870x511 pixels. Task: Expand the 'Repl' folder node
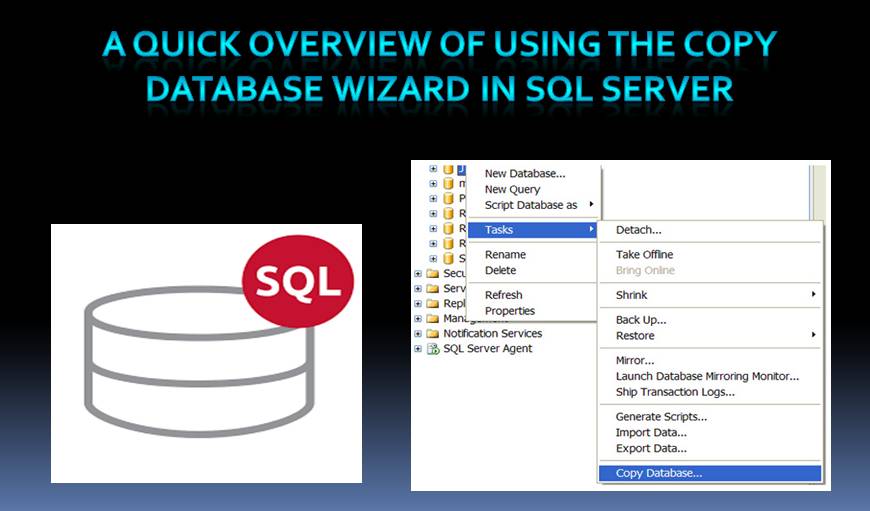click(x=418, y=304)
